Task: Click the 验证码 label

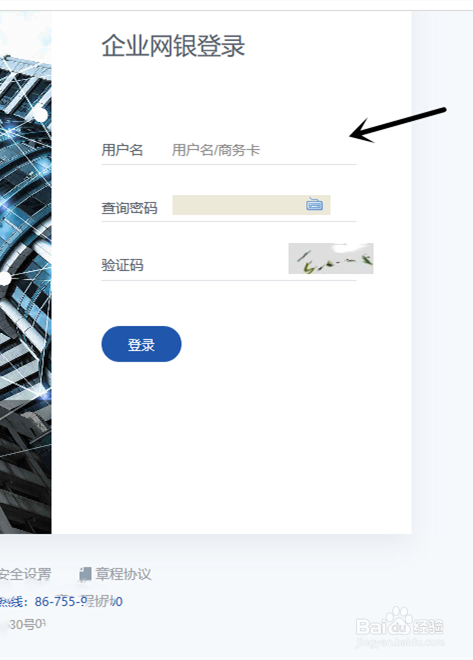Action: 122,265
